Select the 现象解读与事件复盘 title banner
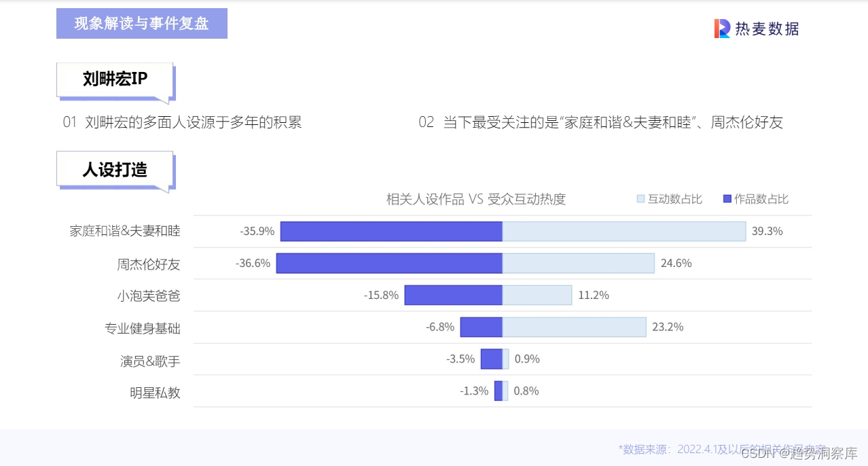Viewport: 868px width, 466px height. [x=142, y=24]
